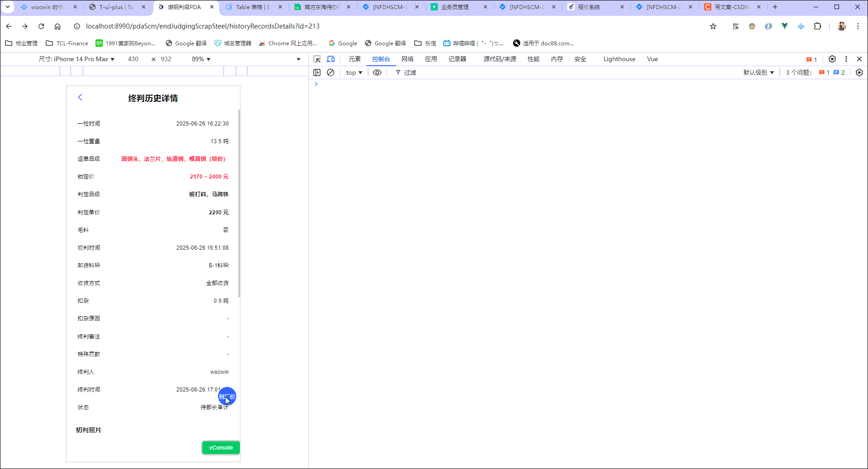Switch to the 网络 network tab

407,59
